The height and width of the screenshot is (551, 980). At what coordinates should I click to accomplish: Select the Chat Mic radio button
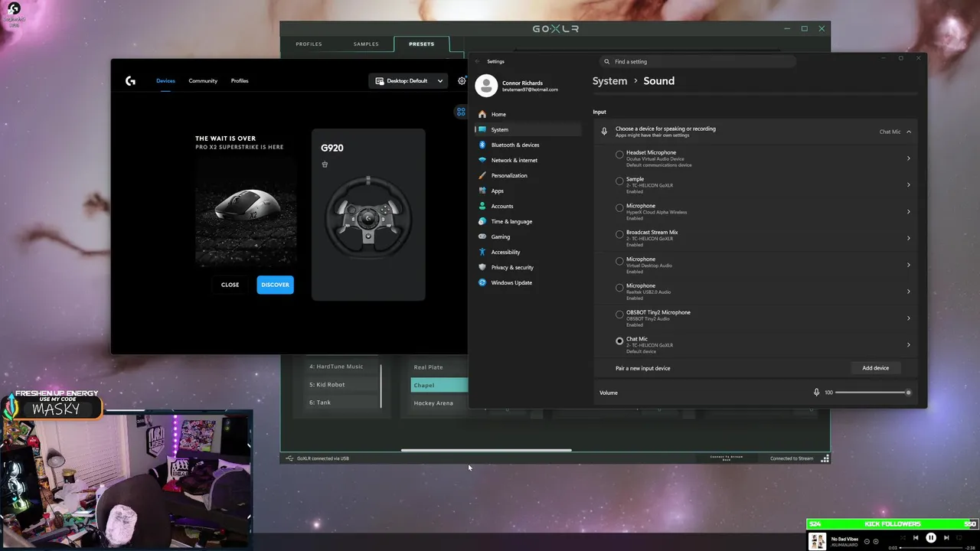[x=619, y=341]
